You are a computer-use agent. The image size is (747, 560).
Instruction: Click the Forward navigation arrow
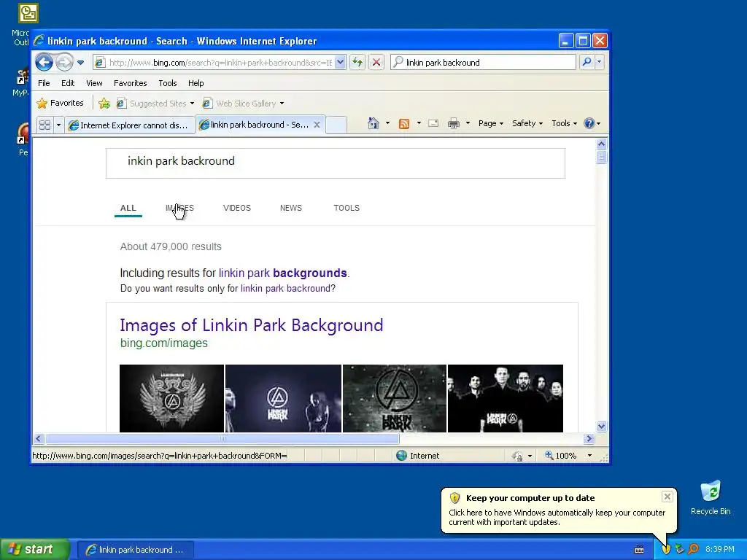64,63
